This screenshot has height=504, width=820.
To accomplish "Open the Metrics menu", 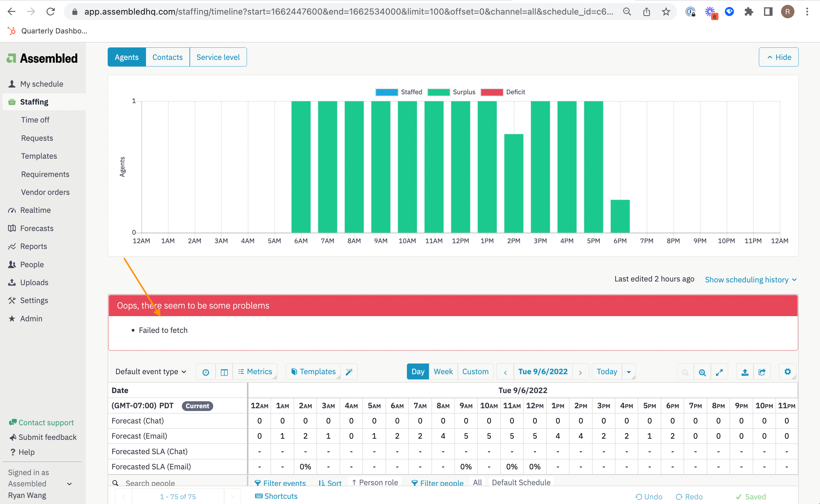I will coord(255,371).
